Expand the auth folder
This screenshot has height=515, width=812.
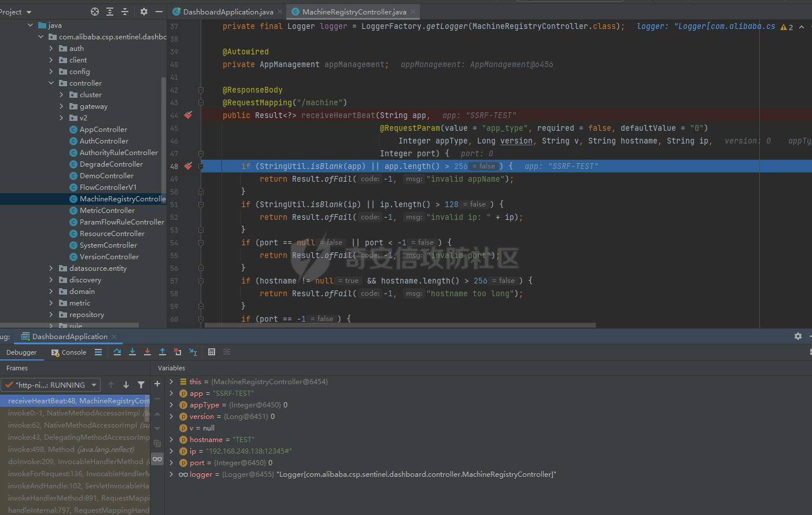[x=51, y=49]
